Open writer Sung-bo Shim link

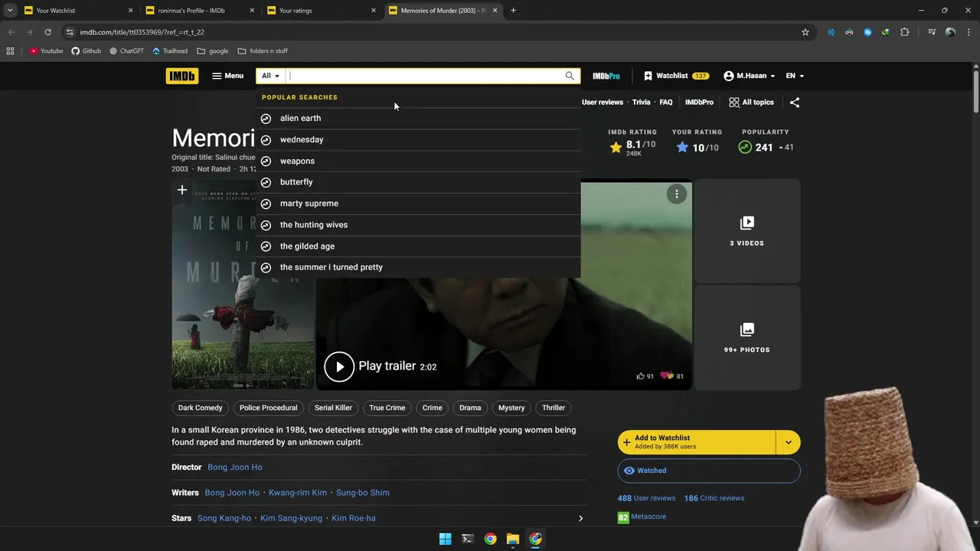pos(363,493)
